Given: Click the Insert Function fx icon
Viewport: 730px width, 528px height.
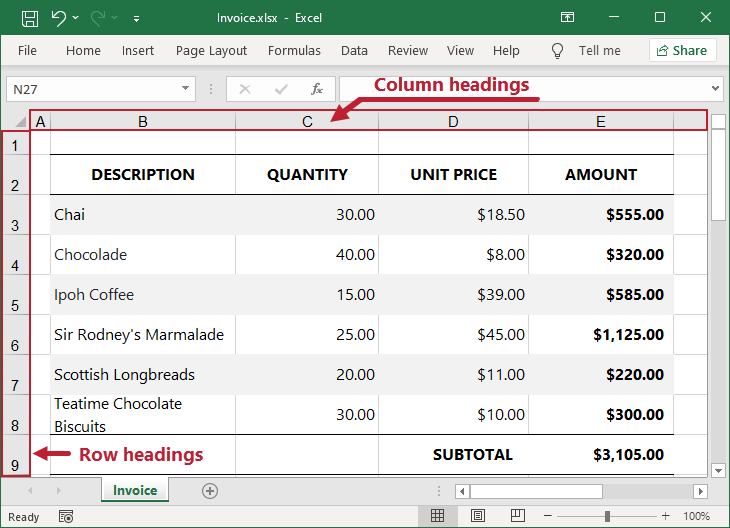Looking at the screenshot, I should pyautogui.click(x=317, y=89).
